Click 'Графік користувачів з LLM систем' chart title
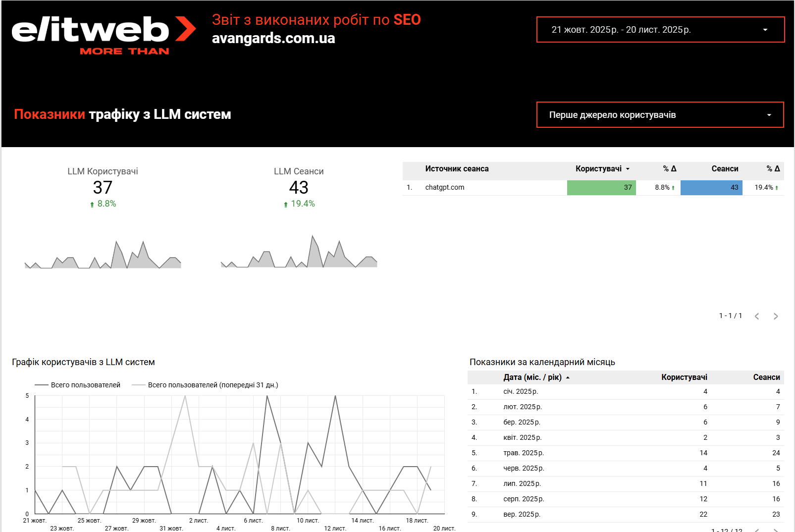The height and width of the screenshot is (532, 795). pyautogui.click(x=83, y=362)
